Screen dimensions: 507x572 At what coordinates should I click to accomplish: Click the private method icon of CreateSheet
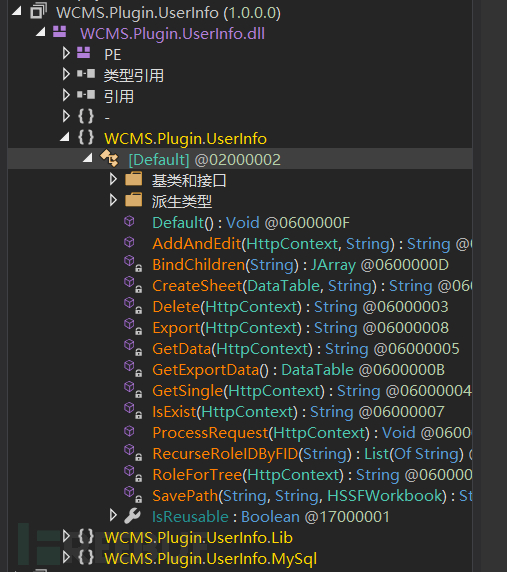133,284
